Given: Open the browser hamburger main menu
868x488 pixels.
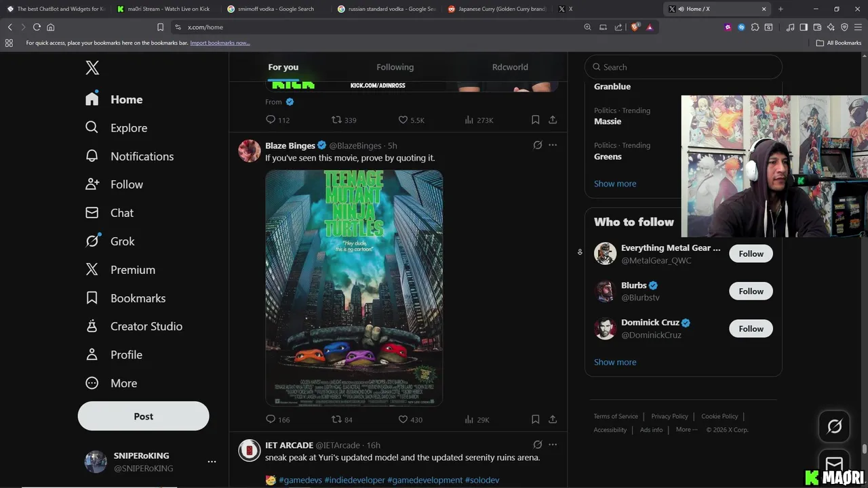Looking at the screenshot, I should (858, 27).
